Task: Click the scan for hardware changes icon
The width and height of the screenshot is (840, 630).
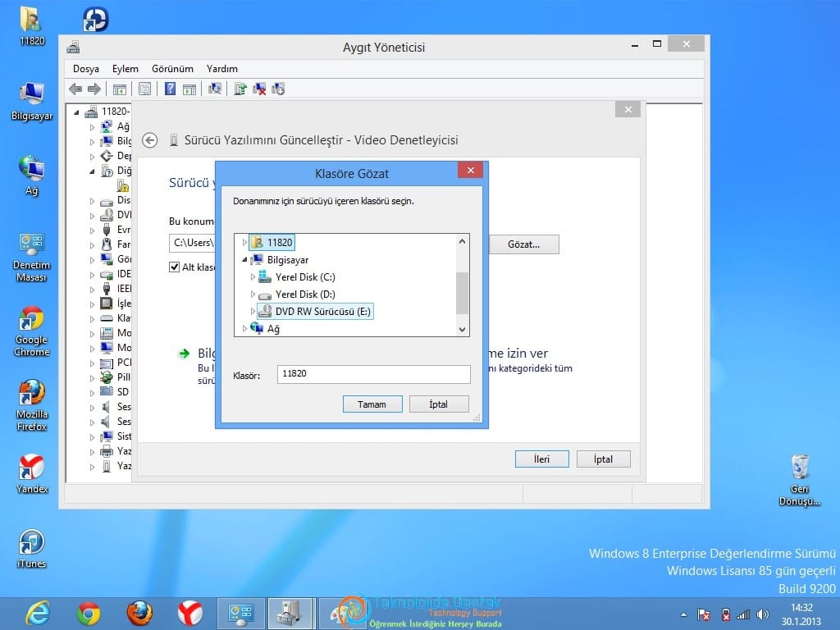Action: [x=215, y=89]
